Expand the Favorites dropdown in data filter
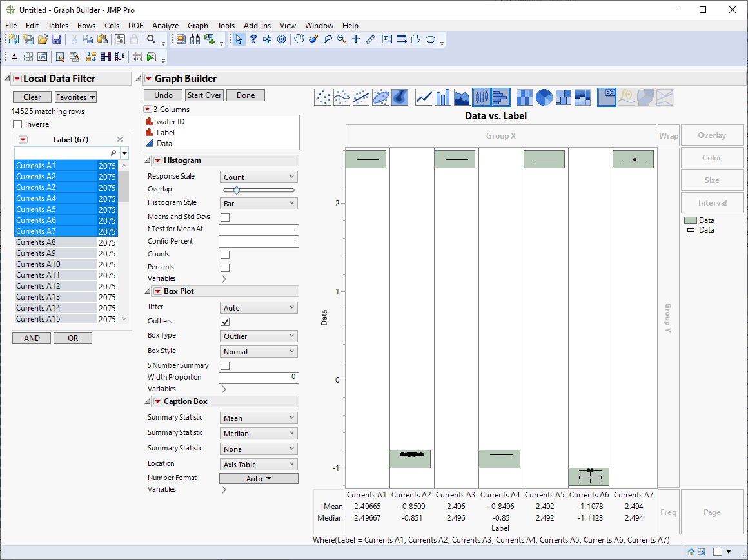The width and height of the screenshot is (748, 560). click(75, 97)
